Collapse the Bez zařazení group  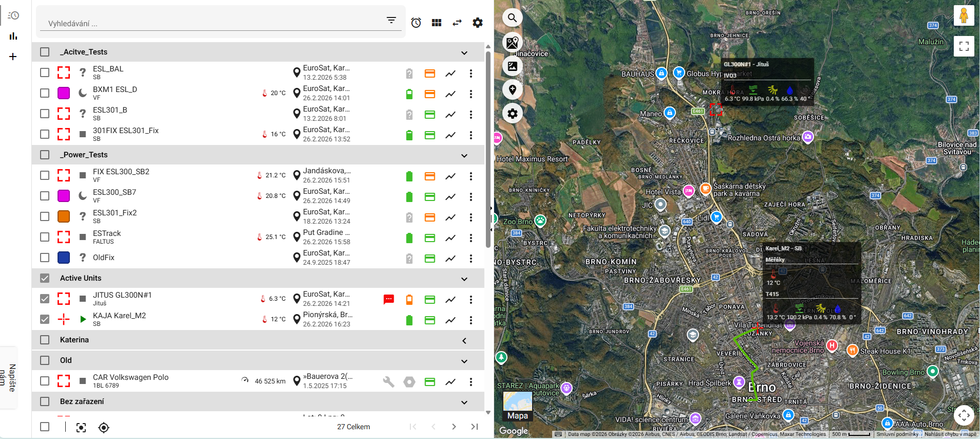pos(464,403)
